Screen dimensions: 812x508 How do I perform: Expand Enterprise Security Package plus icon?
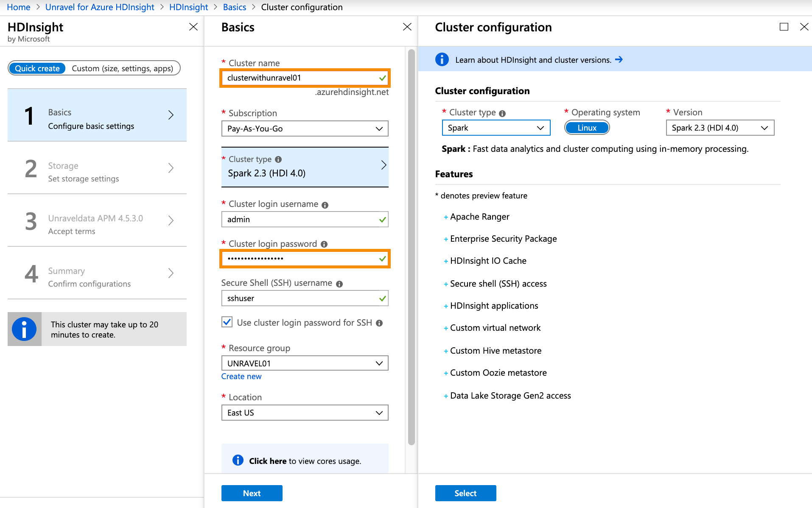click(x=446, y=239)
